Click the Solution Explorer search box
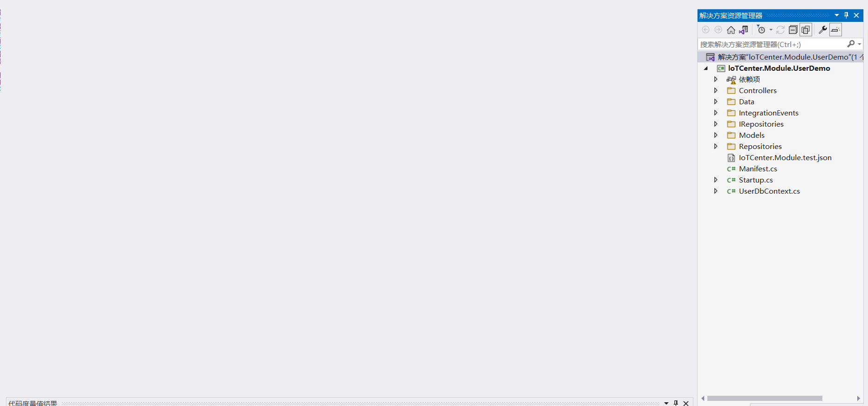Image resolution: width=868 pixels, height=406 pixels. pos(773,44)
